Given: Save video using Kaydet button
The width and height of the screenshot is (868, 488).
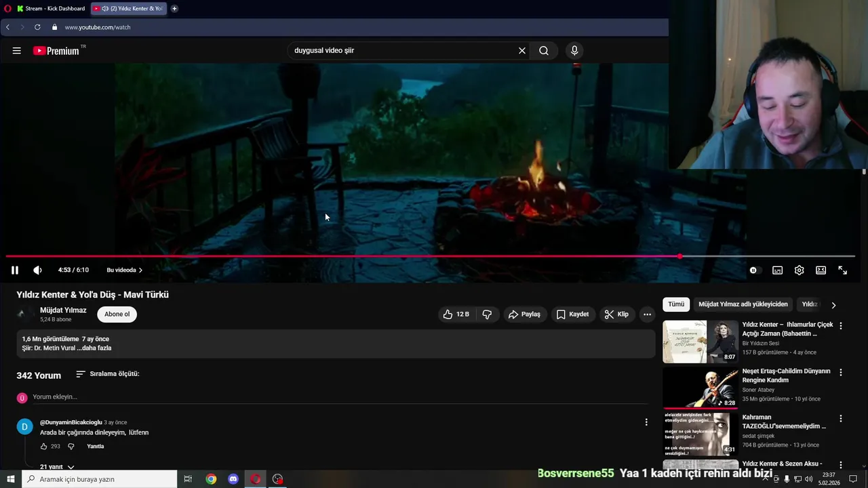Looking at the screenshot, I should [572, 314].
